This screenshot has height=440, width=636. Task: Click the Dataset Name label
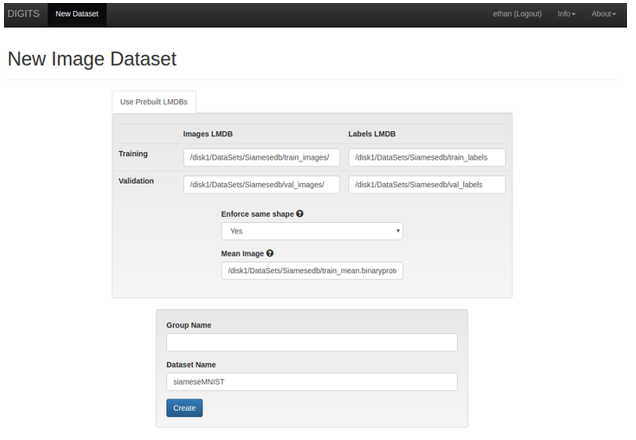pyautogui.click(x=191, y=365)
